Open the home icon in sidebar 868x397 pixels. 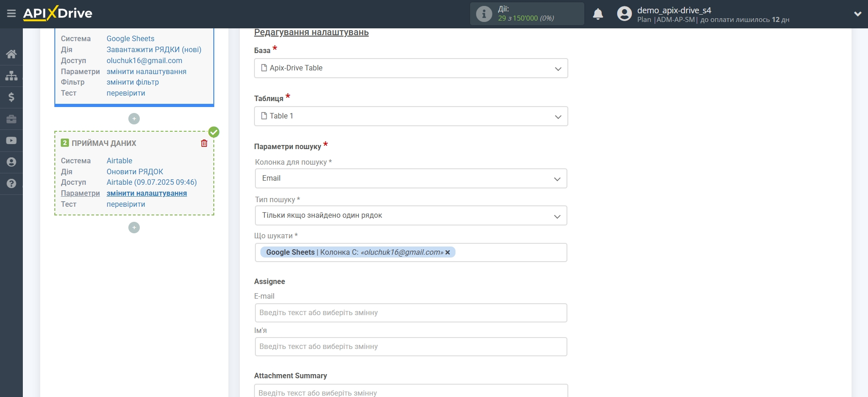point(11,54)
